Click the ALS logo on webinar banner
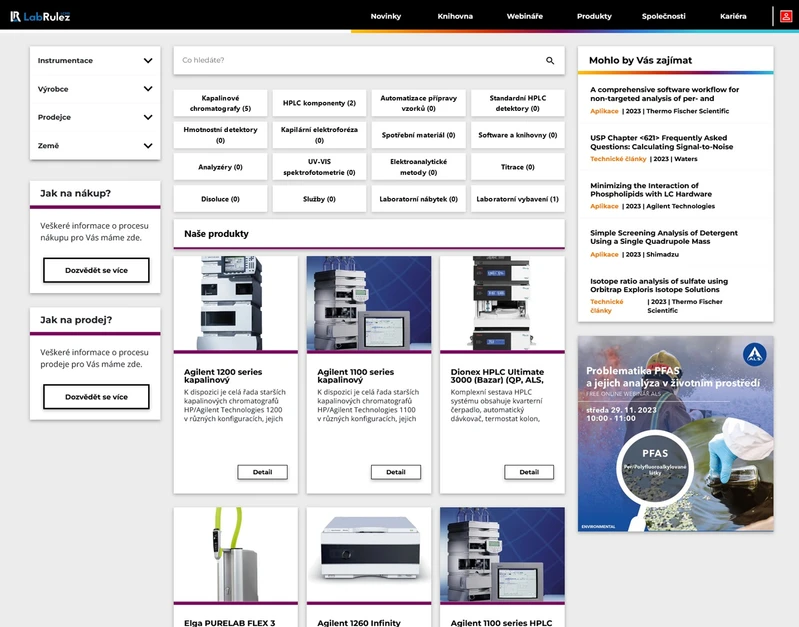The width and height of the screenshot is (799, 627). pyautogui.click(x=753, y=353)
